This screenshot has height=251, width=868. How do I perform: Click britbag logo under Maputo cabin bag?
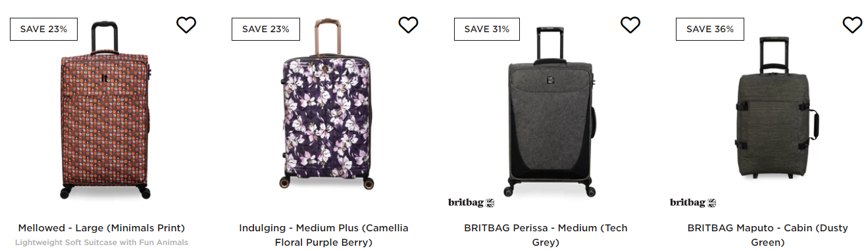[x=693, y=202]
